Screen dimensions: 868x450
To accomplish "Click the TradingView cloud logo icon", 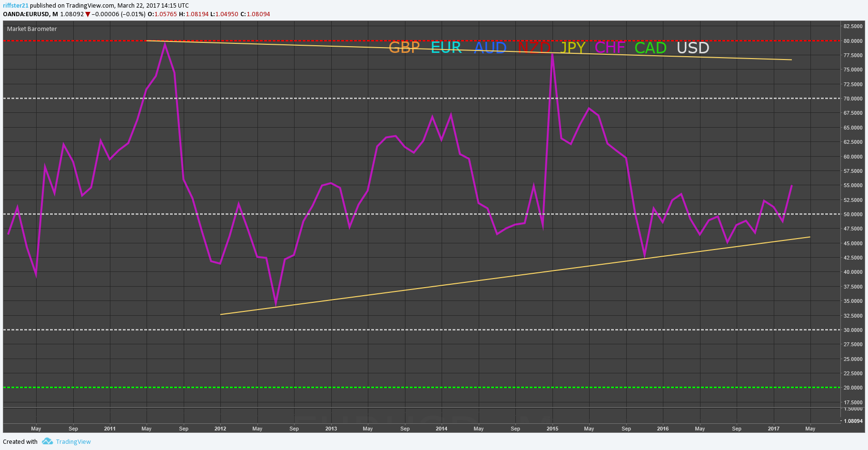I will 47,441.
